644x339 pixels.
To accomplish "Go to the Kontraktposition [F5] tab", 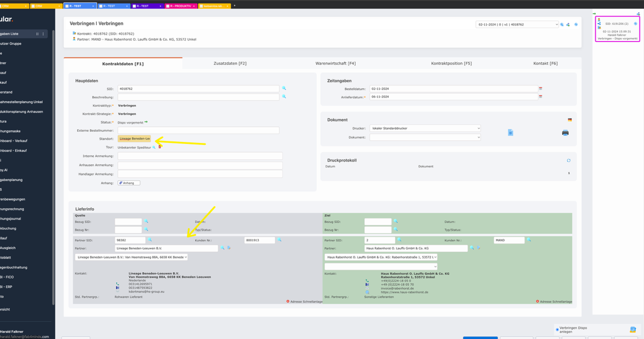I will coord(451,63).
